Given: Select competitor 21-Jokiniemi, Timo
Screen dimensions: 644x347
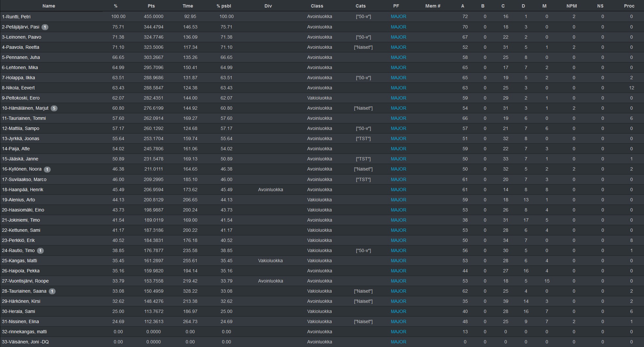Looking at the screenshot, I should 21,220.
